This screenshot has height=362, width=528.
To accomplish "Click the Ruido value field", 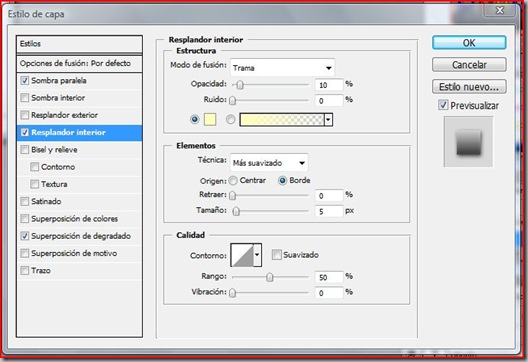I will 329,100.
